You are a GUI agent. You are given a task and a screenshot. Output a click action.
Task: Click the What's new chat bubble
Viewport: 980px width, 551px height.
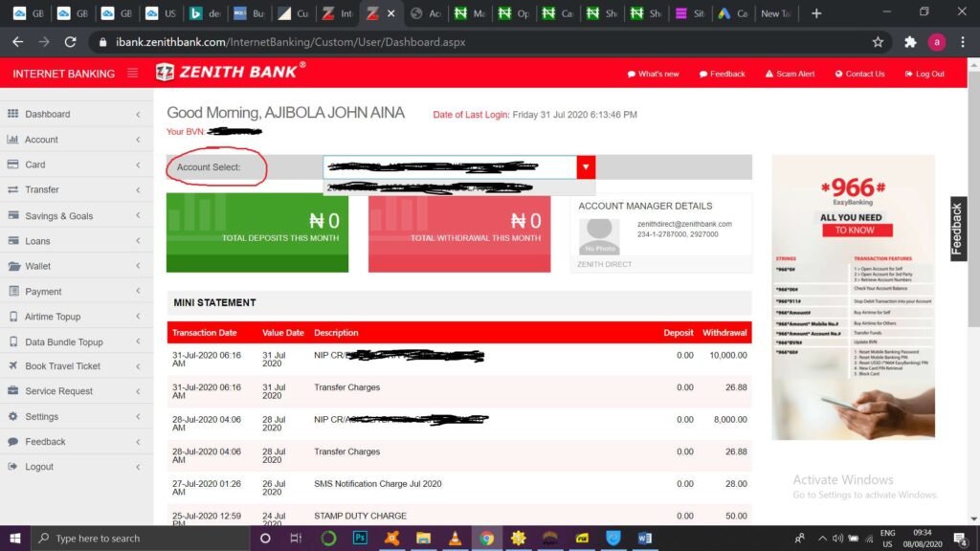click(x=652, y=74)
